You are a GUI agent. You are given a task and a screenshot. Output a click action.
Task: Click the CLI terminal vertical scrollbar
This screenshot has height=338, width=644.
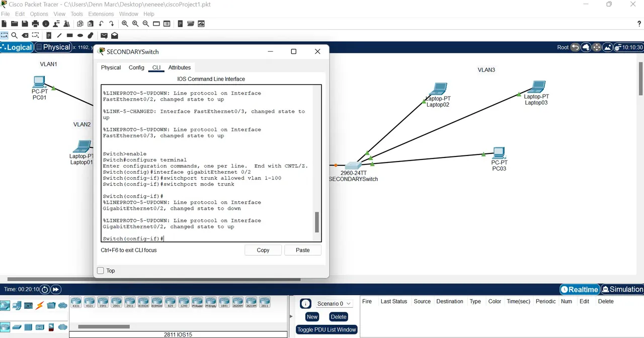(317, 222)
